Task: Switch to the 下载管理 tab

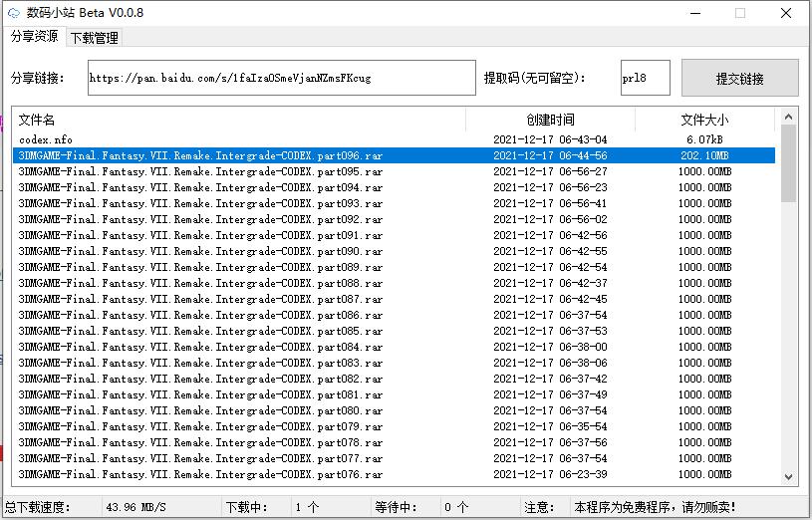Action: 94,38
